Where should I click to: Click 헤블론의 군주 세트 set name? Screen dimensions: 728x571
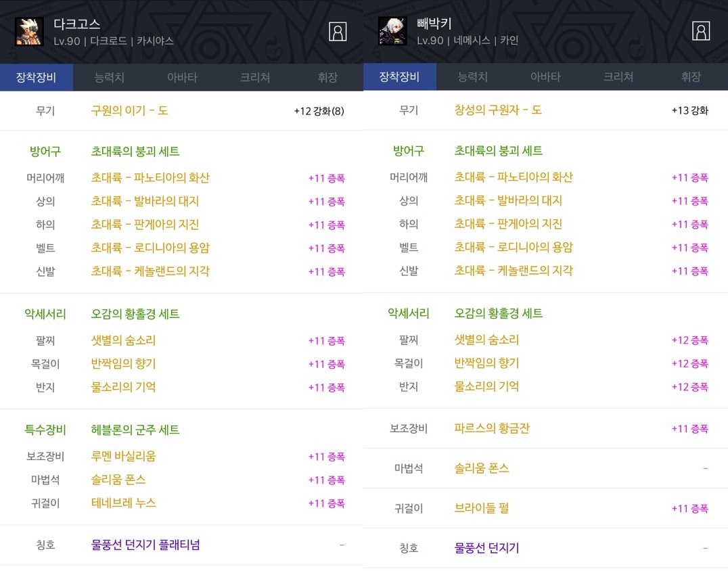tap(135, 430)
